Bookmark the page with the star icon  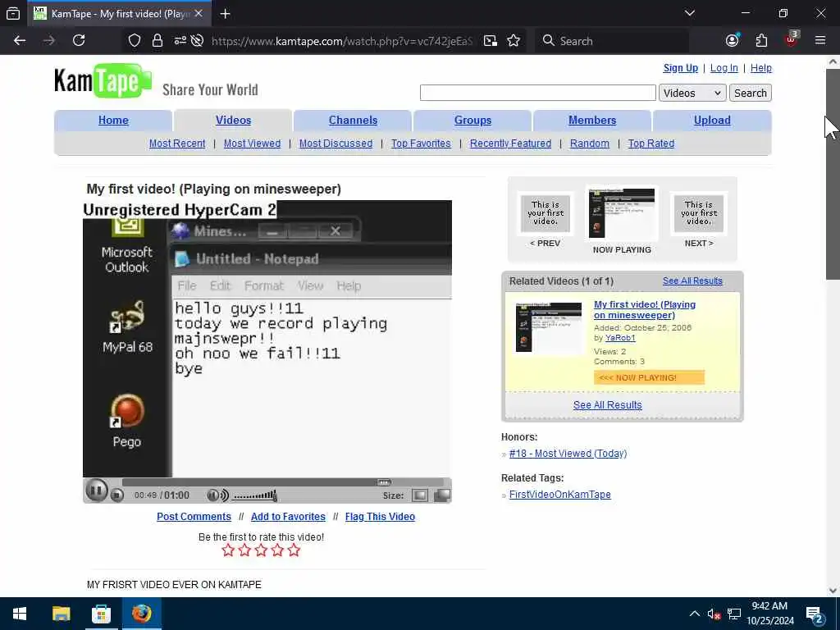coord(514,41)
